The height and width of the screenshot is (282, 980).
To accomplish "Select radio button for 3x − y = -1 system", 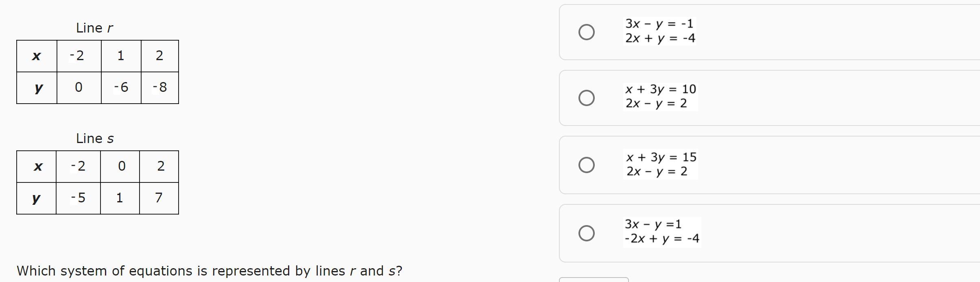I will click(x=586, y=32).
